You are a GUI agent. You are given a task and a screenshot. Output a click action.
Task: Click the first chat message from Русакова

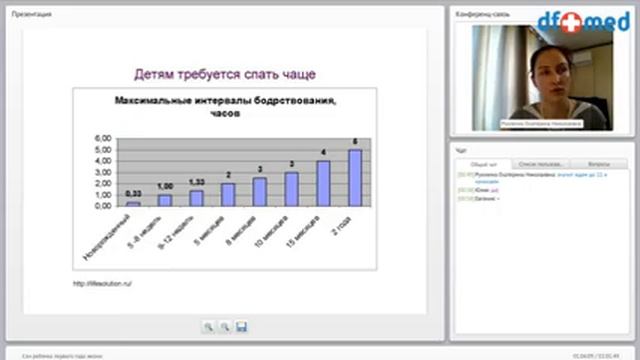tap(533, 178)
